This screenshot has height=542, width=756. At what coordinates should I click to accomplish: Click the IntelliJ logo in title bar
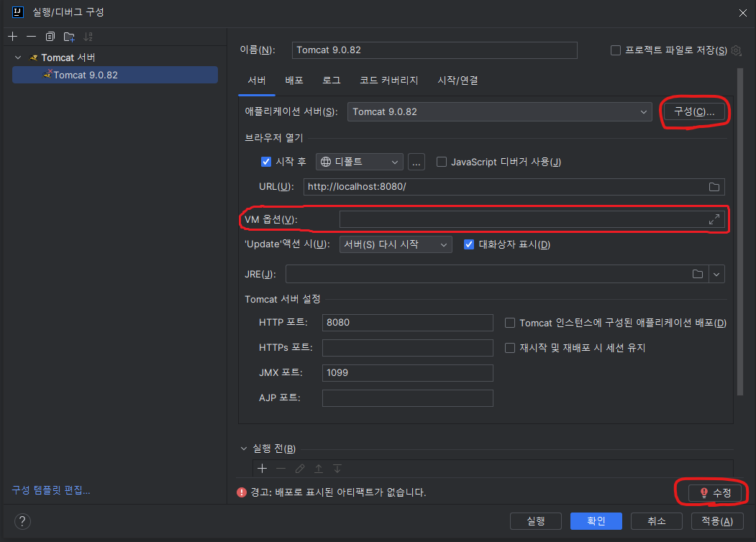click(x=18, y=12)
